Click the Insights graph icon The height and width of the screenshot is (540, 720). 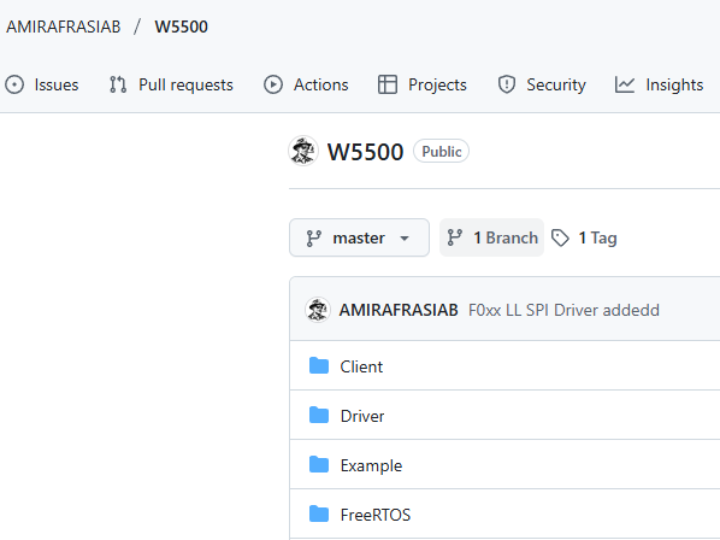625,85
